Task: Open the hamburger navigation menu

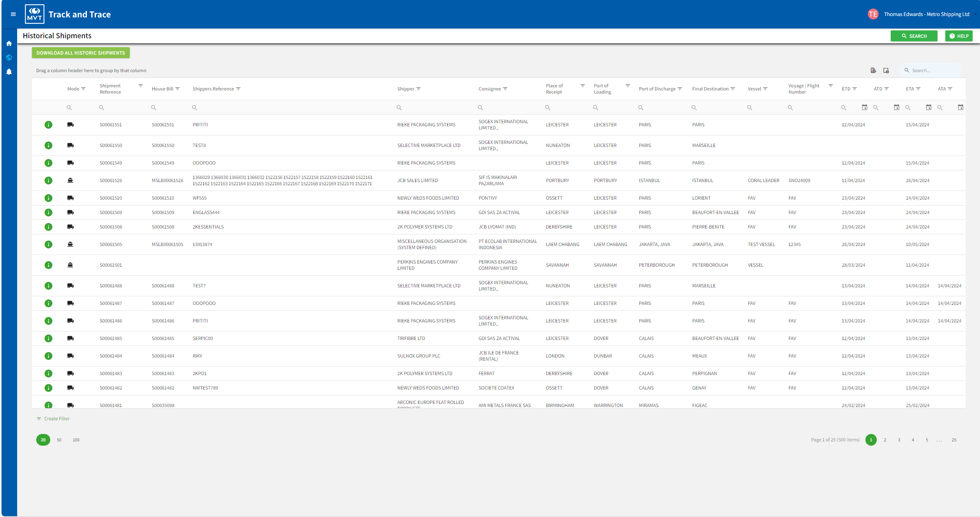Action: click(x=13, y=14)
